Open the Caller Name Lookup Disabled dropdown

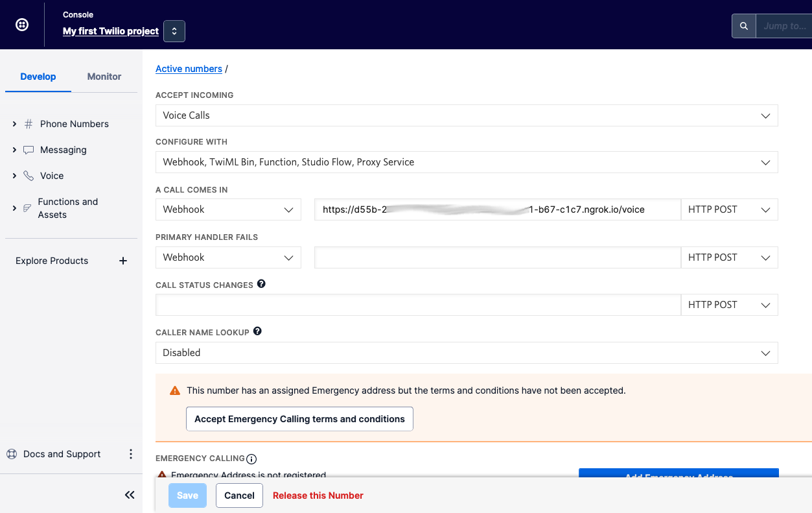[467, 353]
